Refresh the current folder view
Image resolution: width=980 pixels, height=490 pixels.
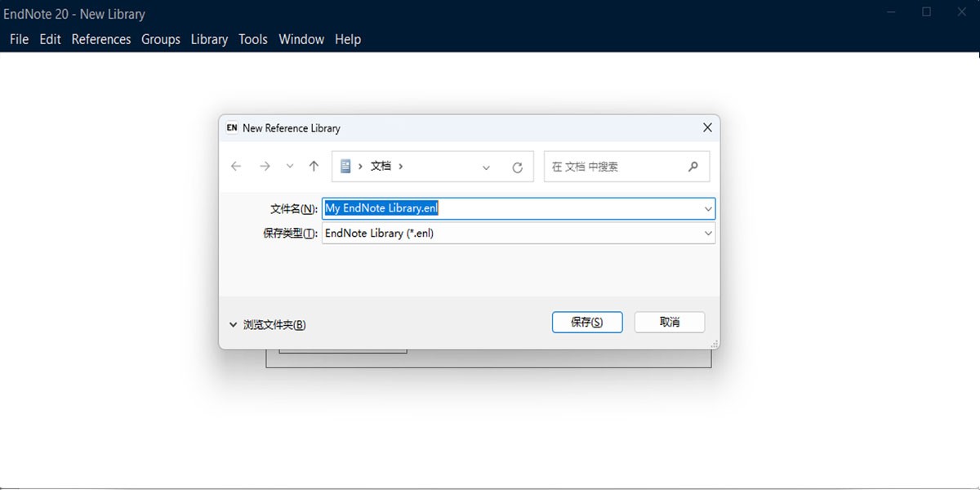(x=517, y=167)
